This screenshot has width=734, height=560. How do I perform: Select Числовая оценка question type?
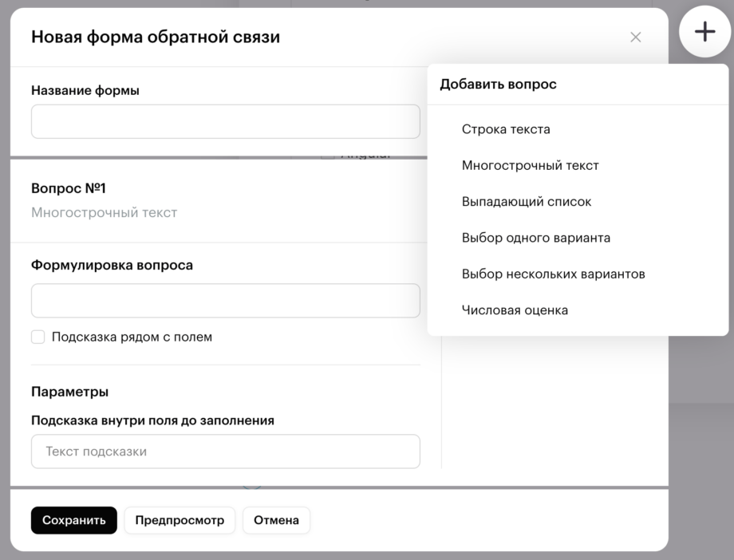click(515, 310)
